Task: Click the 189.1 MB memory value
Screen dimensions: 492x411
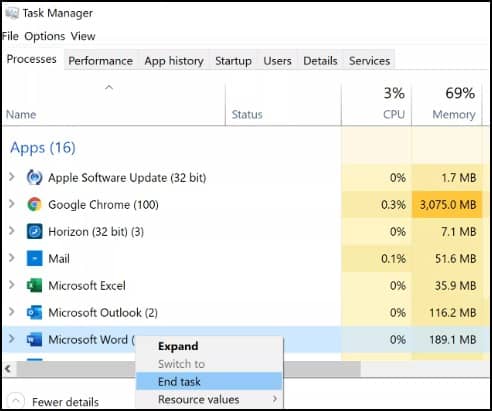Action: click(453, 339)
